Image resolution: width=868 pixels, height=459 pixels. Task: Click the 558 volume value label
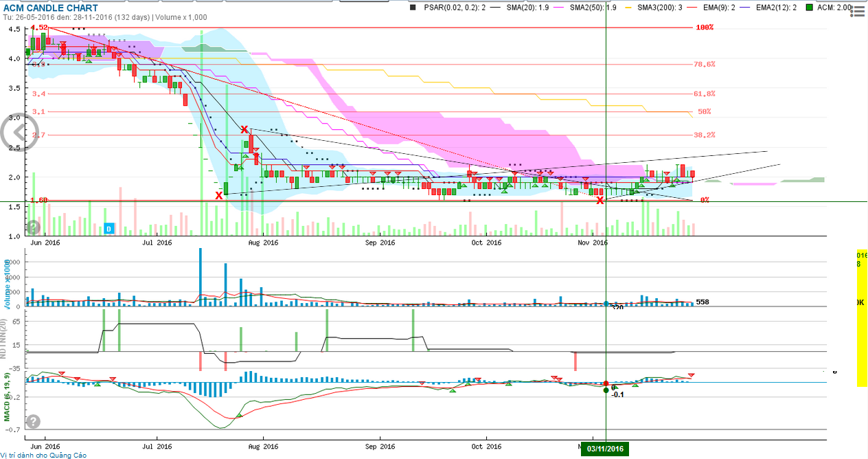click(702, 302)
